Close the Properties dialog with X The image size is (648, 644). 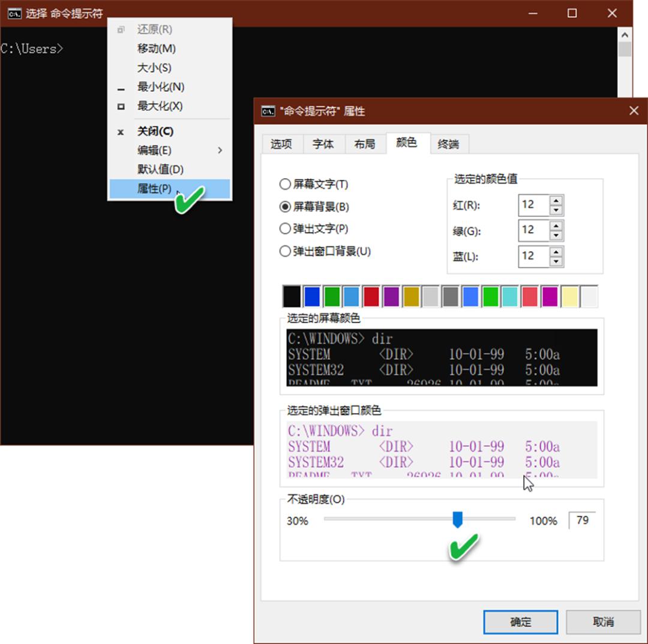pyautogui.click(x=634, y=111)
